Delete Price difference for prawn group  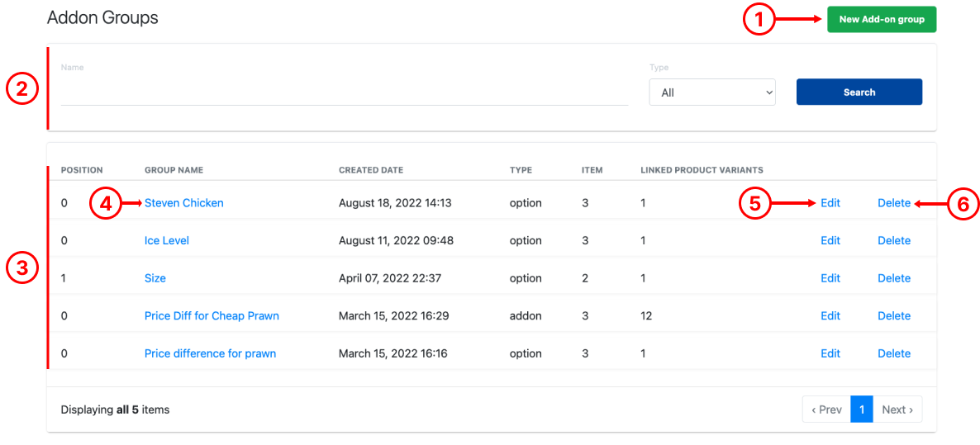[x=893, y=353]
